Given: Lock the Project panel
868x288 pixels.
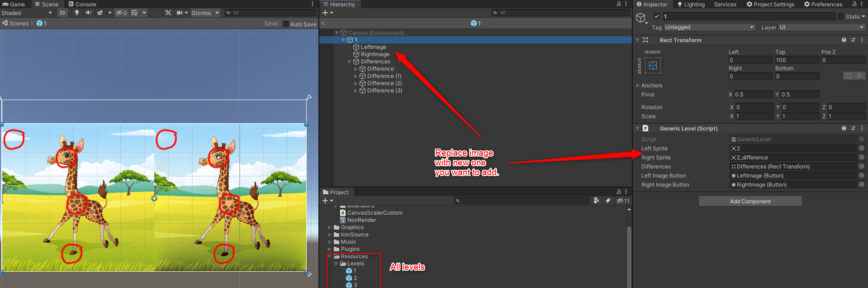Looking at the screenshot, I should [x=619, y=192].
